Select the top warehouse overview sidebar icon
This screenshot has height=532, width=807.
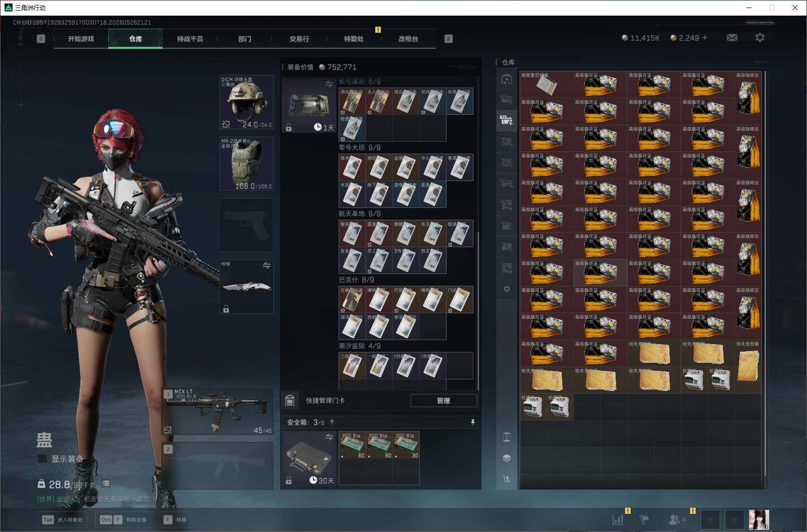[507, 79]
